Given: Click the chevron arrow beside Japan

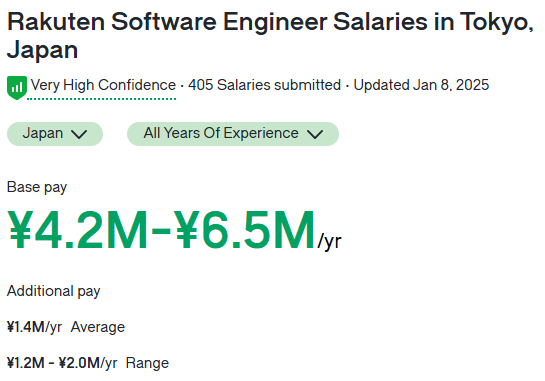Looking at the screenshot, I should pos(79,134).
